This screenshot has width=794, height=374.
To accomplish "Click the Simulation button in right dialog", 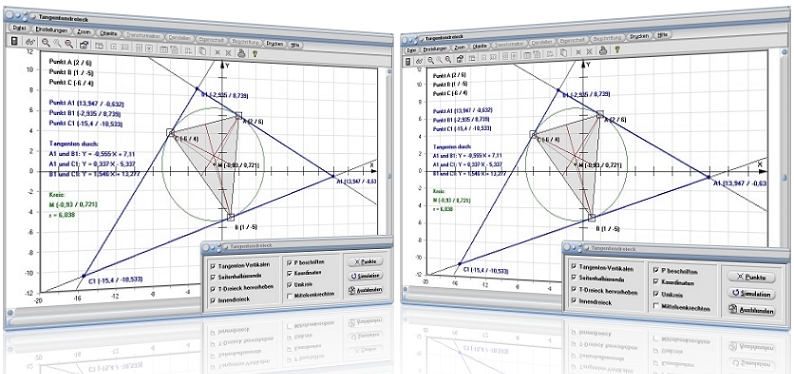I will click(751, 294).
